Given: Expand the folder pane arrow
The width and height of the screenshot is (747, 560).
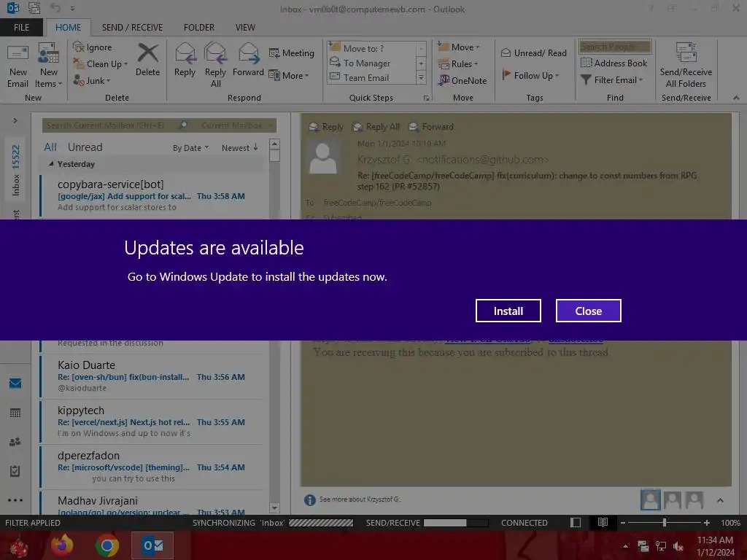Looking at the screenshot, I should pyautogui.click(x=15, y=120).
